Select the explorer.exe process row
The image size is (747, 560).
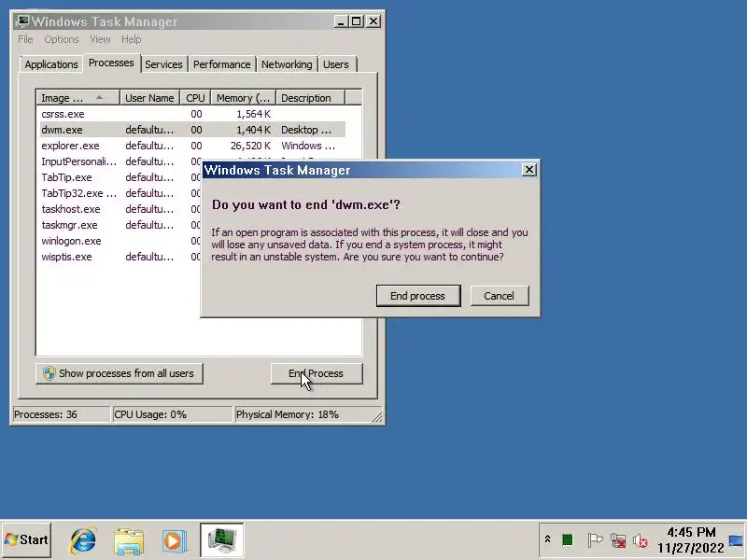tap(190, 146)
